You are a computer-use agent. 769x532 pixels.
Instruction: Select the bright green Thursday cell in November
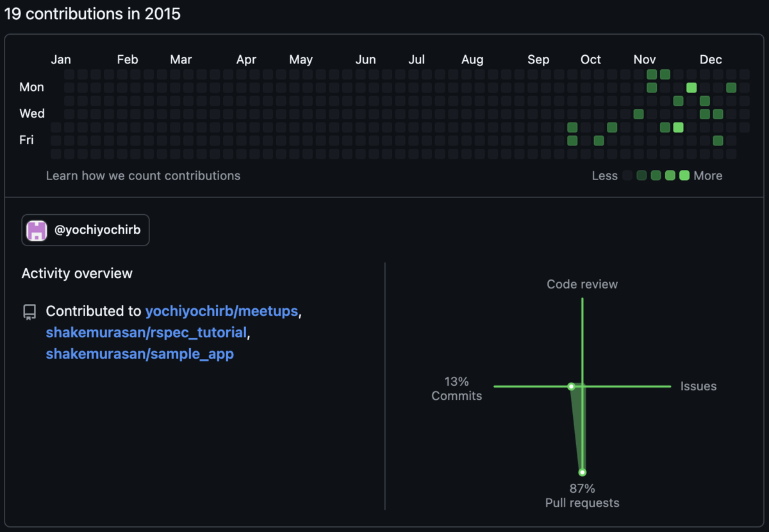[x=678, y=128]
